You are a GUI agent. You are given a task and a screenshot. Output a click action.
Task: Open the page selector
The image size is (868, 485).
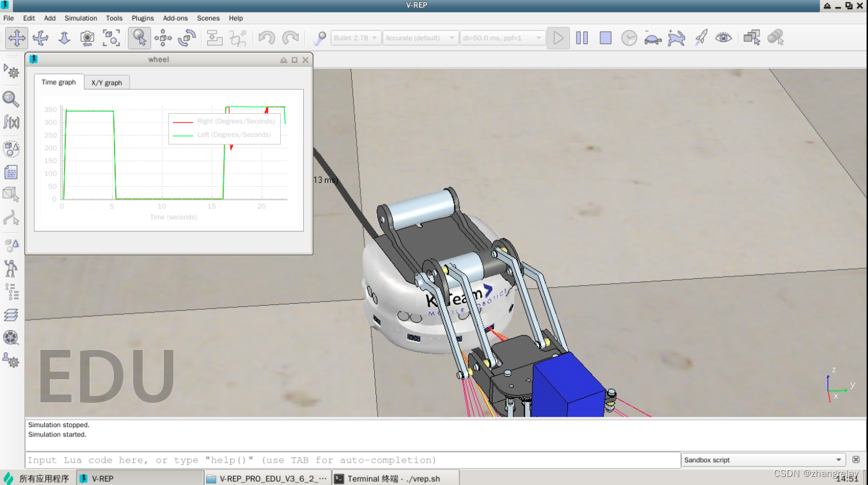(x=752, y=38)
